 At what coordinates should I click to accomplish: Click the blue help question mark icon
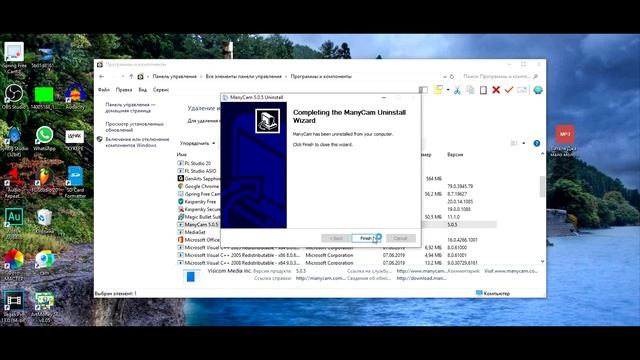537,143
